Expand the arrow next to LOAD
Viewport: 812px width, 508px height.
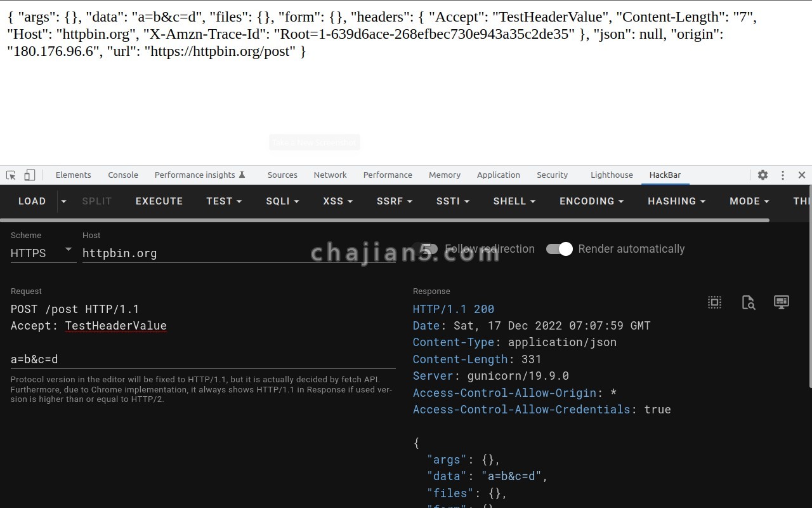(x=63, y=201)
